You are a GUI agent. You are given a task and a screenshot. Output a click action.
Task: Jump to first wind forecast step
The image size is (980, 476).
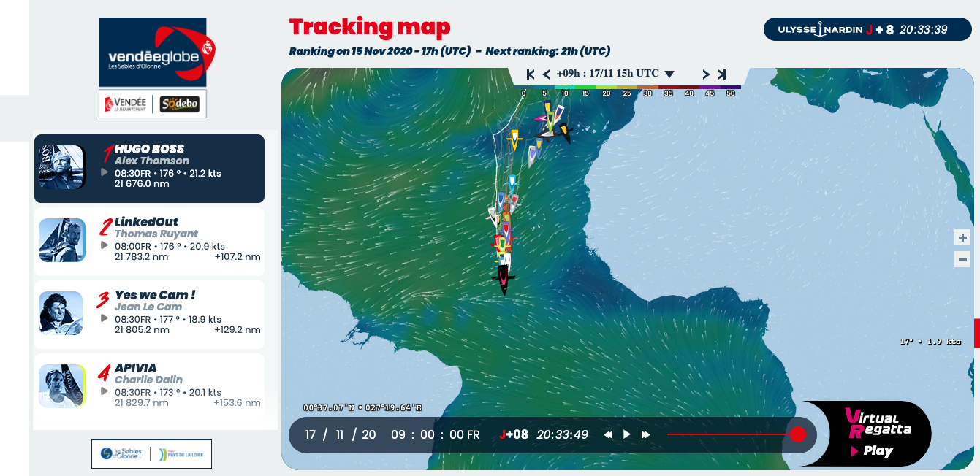tap(531, 74)
